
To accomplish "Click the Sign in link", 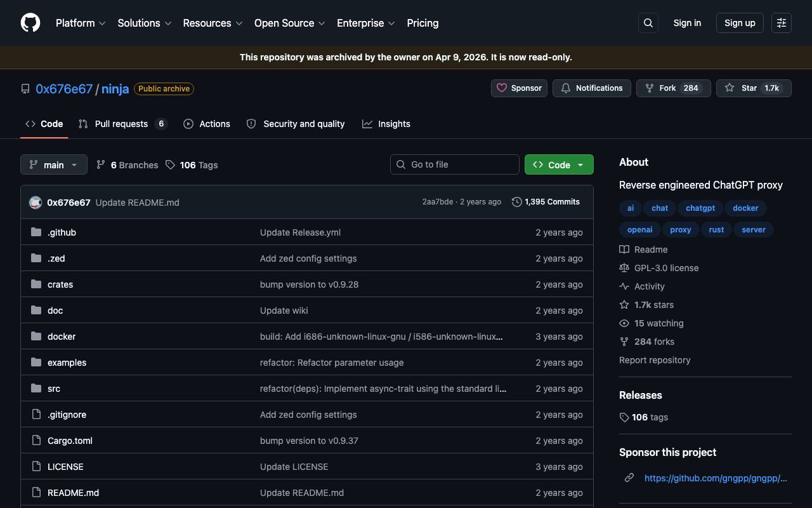I will click(687, 23).
